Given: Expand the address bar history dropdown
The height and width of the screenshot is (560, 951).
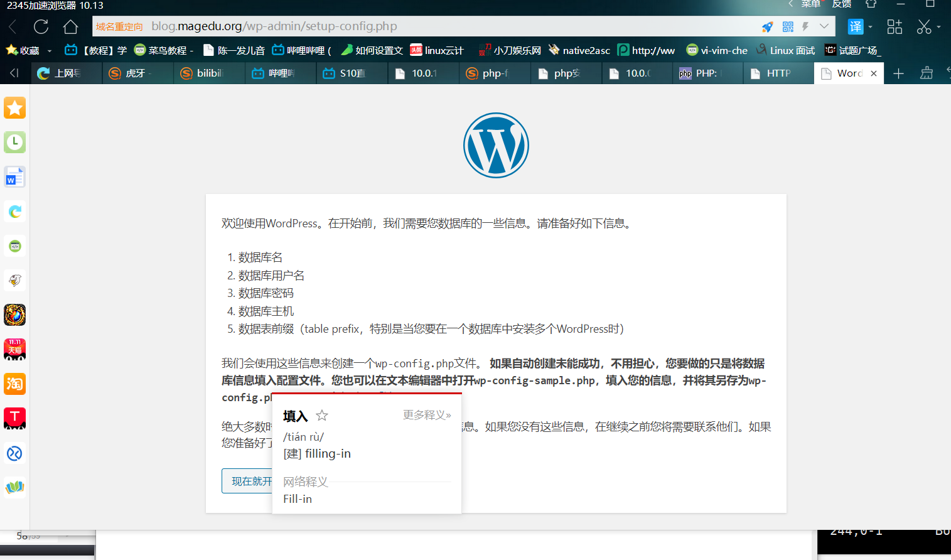Looking at the screenshot, I should (824, 26).
